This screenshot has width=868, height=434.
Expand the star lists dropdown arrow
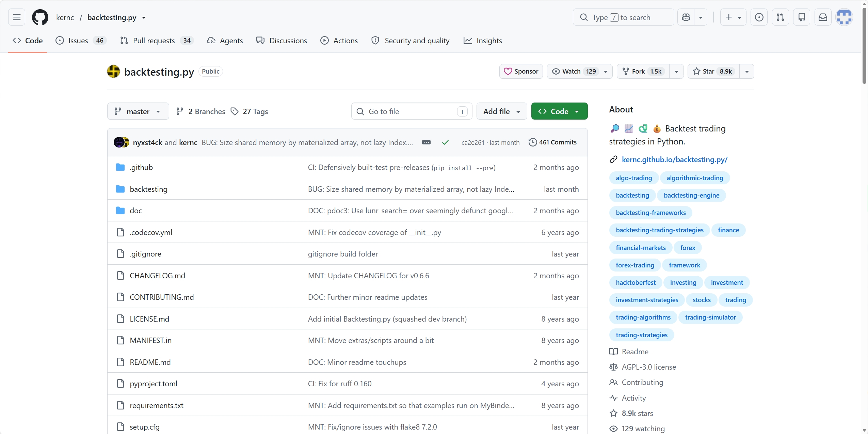coord(747,71)
